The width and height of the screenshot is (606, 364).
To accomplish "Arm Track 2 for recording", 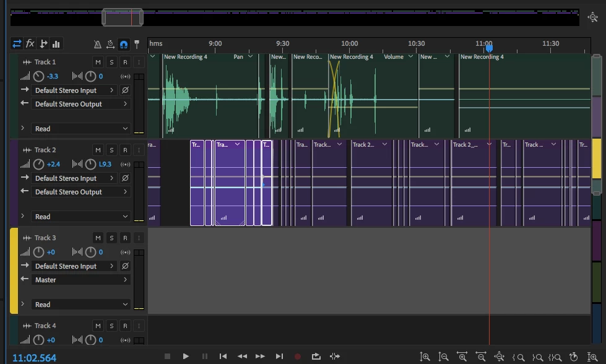I will click(125, 150).
